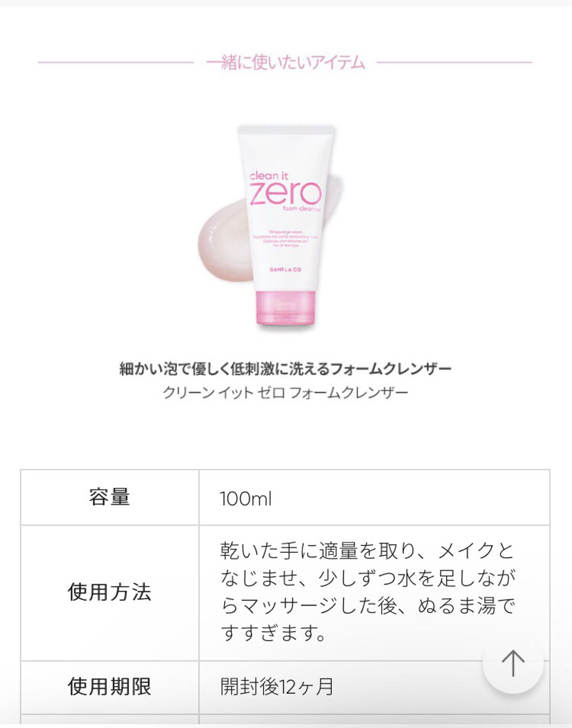Viewport: 572px width, 728px height.
Task: Click the BANILA CO brand text on tube
Action: tap(285, 270)
